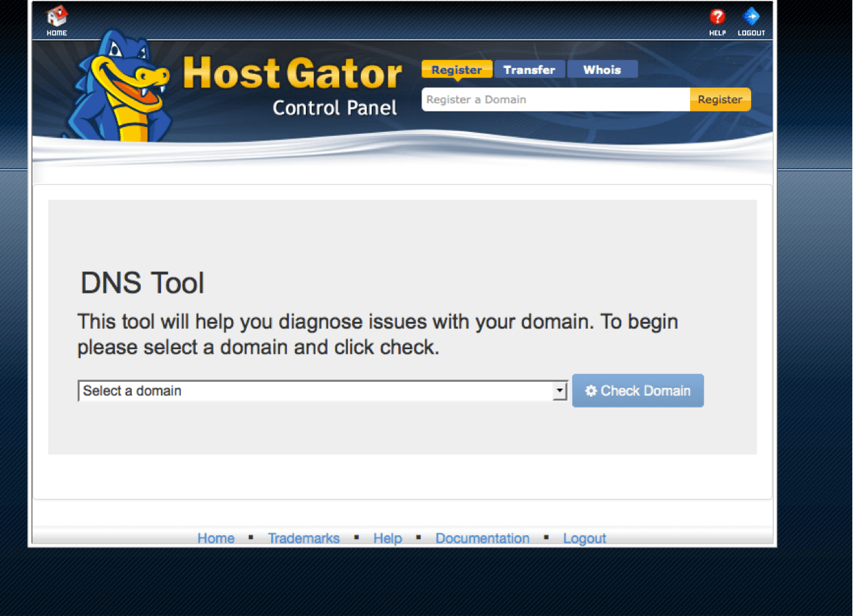
Task: Click the HostGator mascot logo
Action: (x=119, y=85)
